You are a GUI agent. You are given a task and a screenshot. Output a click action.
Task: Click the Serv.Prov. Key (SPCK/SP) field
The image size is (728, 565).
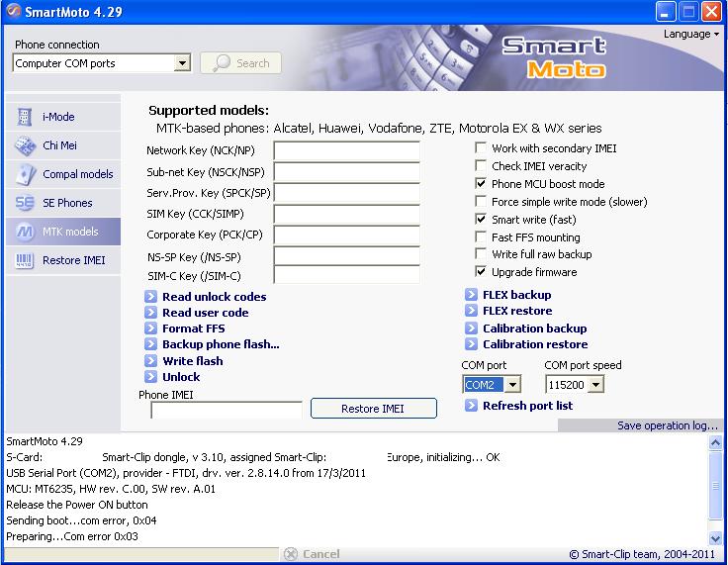(x=347, y=193)
